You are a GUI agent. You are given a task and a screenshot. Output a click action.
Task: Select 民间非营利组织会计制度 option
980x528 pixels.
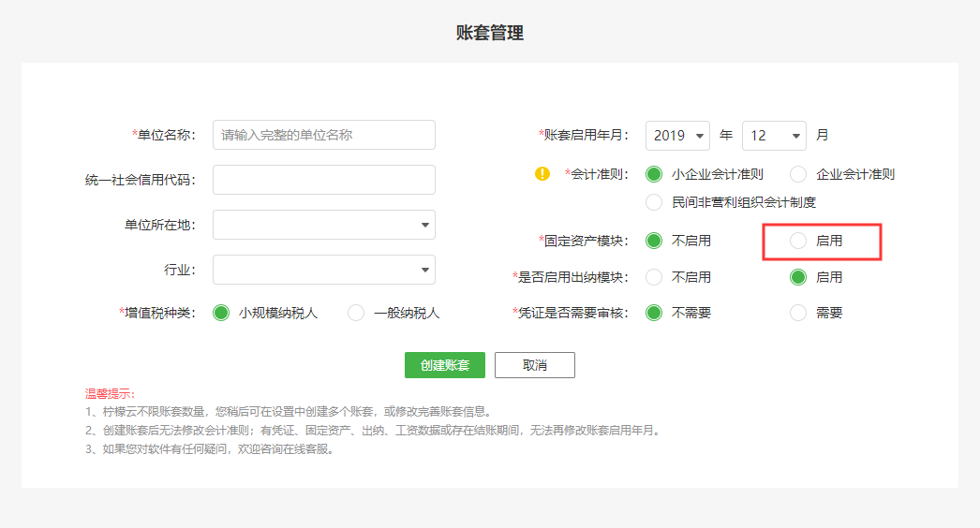(654, 202)
